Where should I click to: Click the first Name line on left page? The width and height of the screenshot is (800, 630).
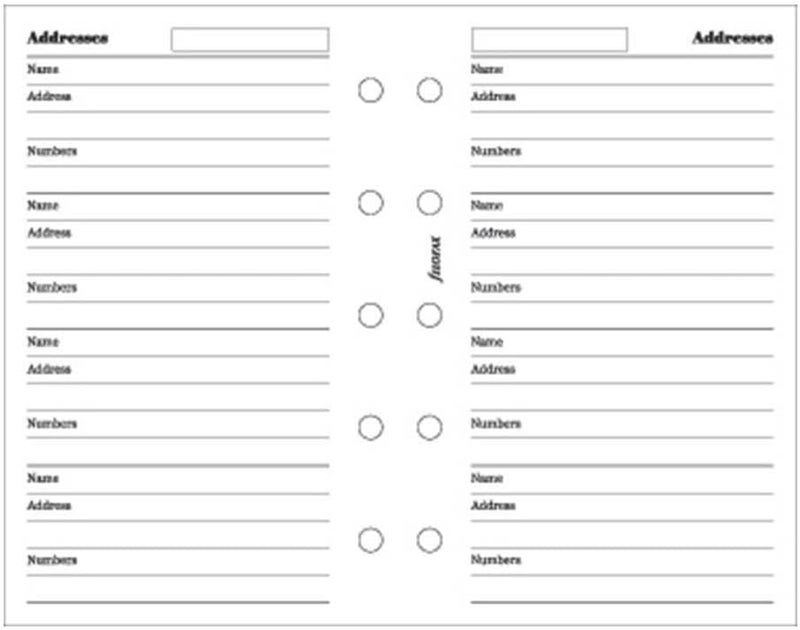178,71
